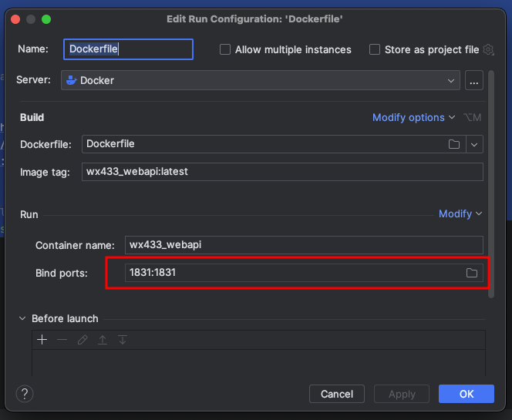The width and height of the screenshot is (512, 420).
Task: Click the empty before-launch tasks list area
Action: pos(258,362)
